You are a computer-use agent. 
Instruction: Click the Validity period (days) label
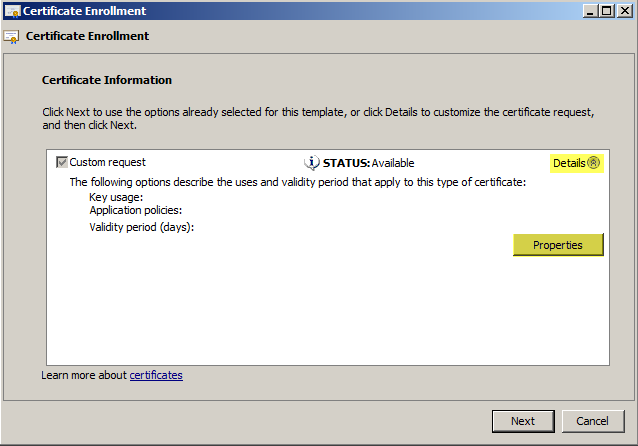142,227
